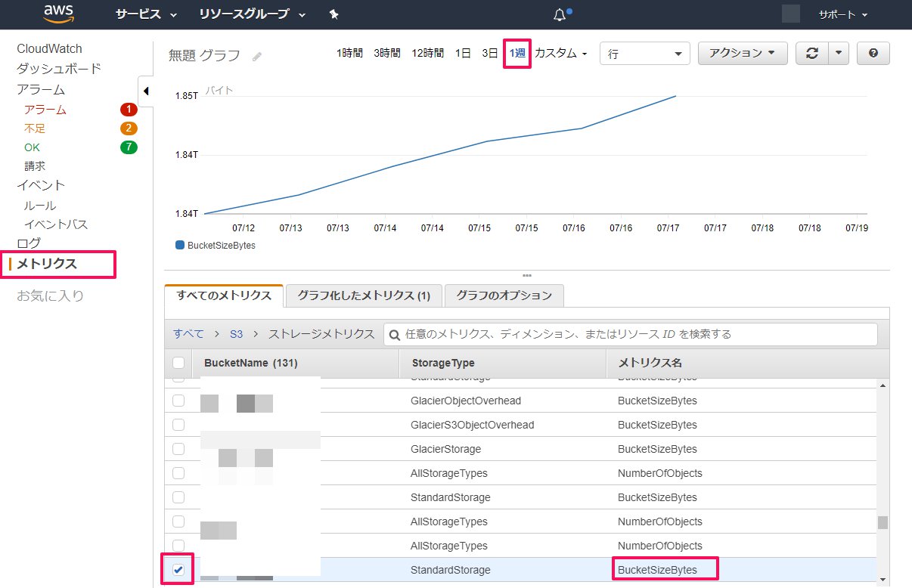Check the select-all checkbox in the table header
The width and height of the screenshot is (912, 588).
177,362
